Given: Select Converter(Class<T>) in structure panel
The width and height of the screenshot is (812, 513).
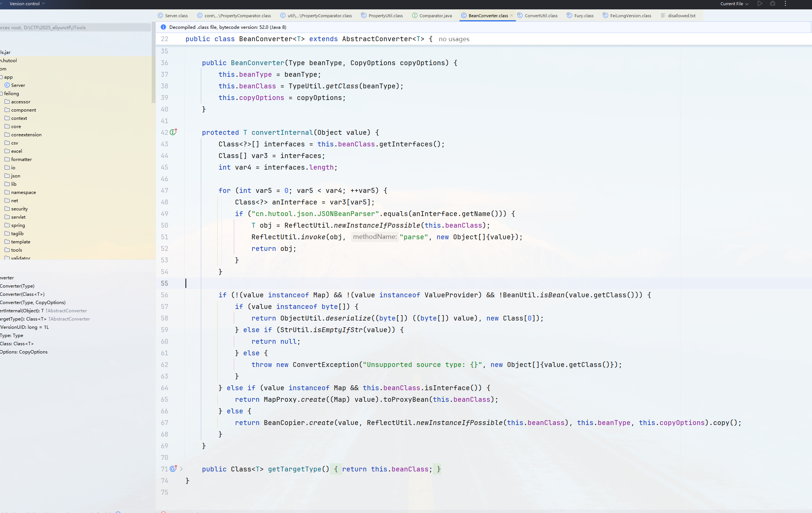Looking at the screenshot, I should tap(22, 294).
